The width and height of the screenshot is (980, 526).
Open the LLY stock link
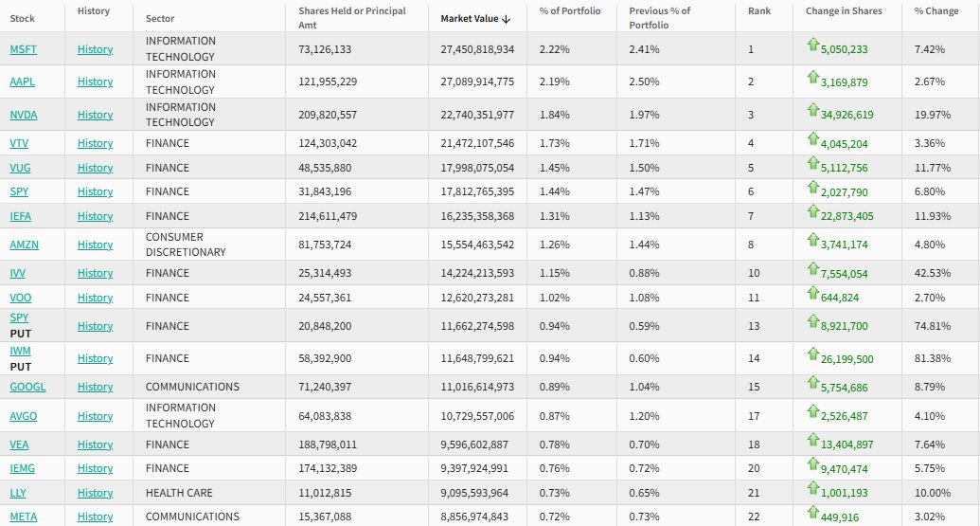coord(17,493)
